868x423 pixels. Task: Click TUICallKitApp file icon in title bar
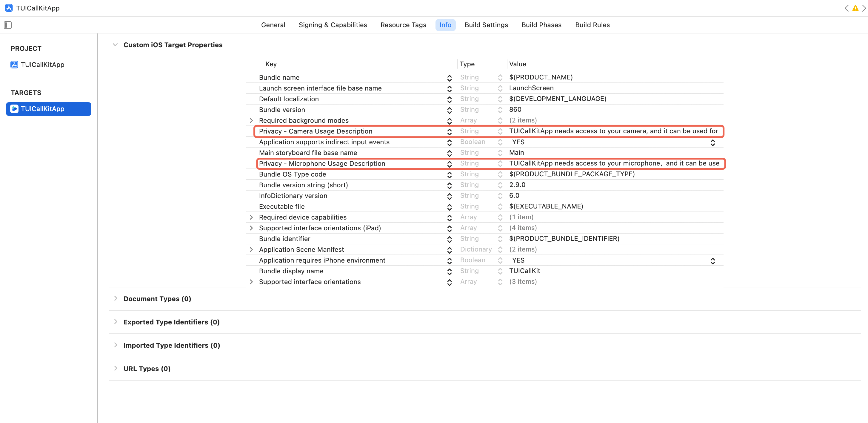point(9,8)
